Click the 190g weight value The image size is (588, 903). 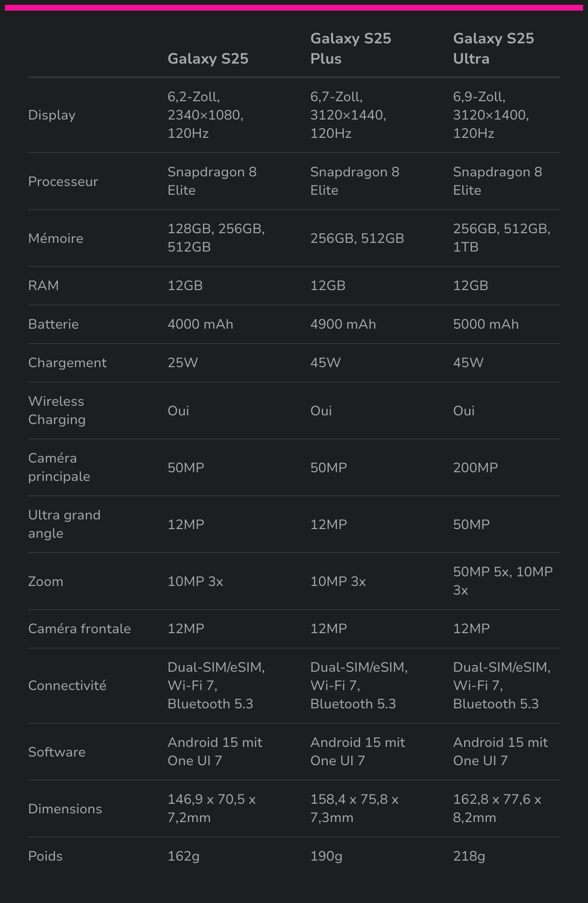click(x=326, y=856)
